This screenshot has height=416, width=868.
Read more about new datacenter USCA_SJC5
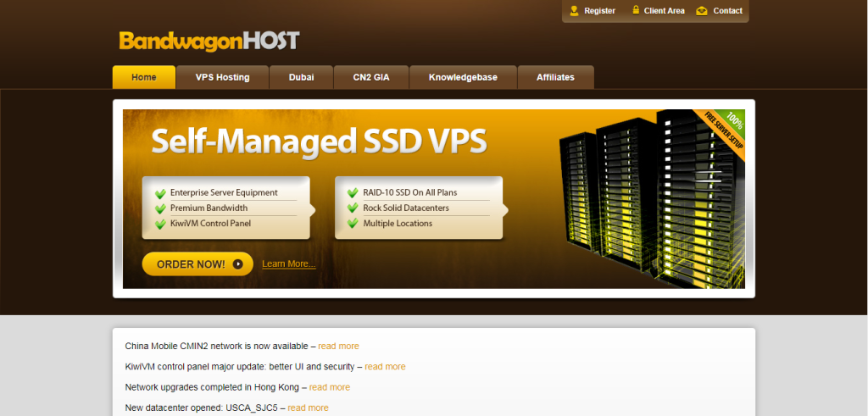(x=308, y=408)
